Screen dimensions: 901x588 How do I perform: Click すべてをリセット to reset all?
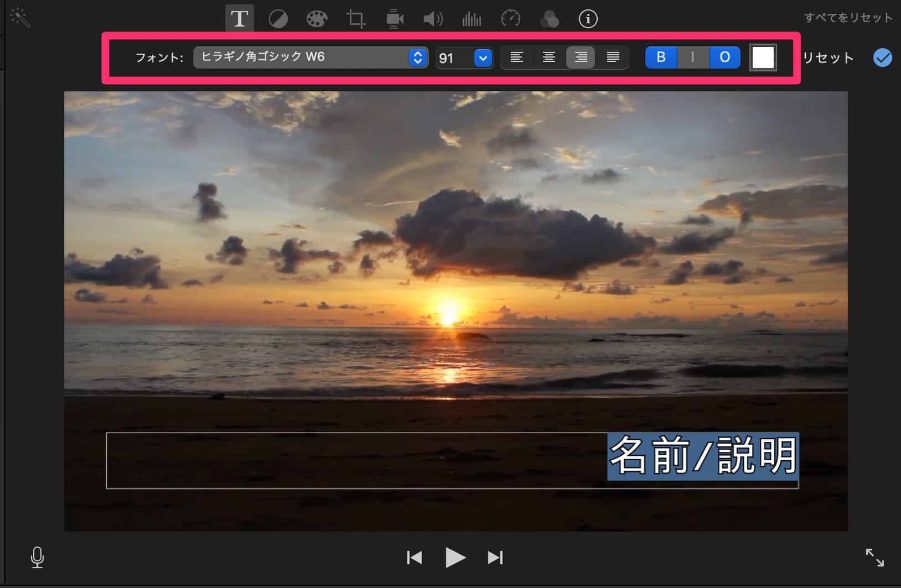pyautogui.click(x=848, y=18)
